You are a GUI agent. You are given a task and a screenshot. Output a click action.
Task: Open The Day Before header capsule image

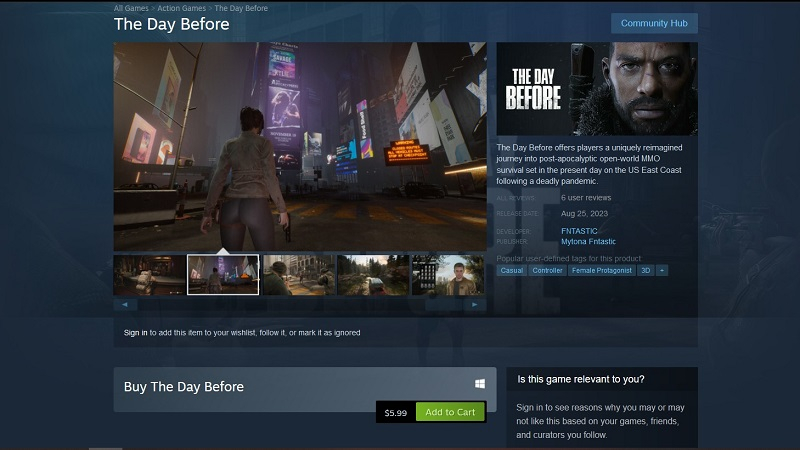point(597,88)
